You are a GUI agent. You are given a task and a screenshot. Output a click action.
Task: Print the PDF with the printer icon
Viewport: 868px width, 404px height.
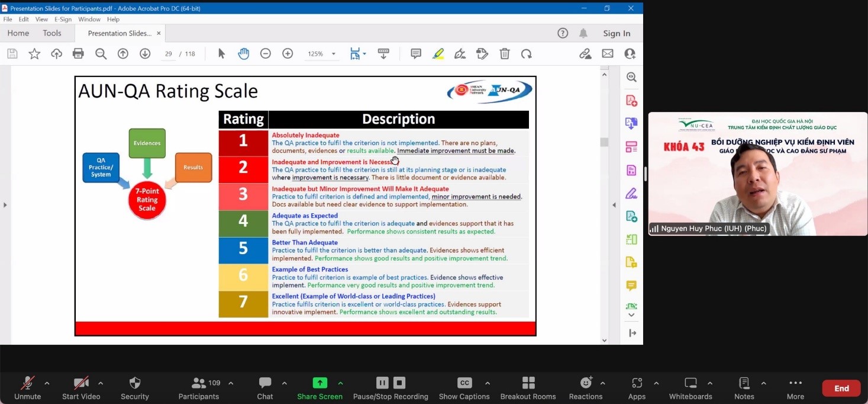tap(78, 54)
